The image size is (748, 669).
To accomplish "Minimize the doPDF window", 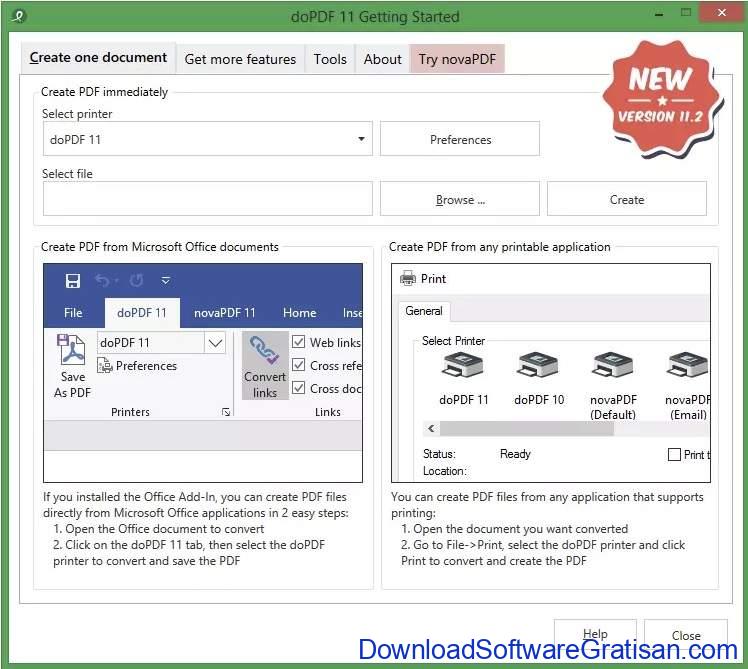I will click(x=659, y=14).
